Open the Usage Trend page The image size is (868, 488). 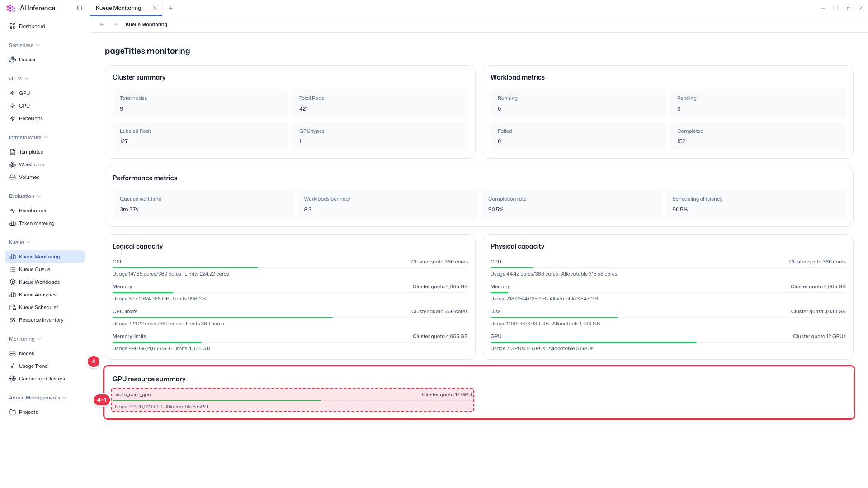click(x=45, y=366)
